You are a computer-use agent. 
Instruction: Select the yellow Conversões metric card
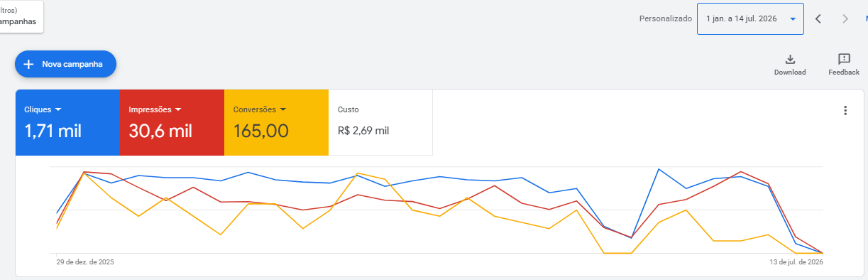coord(277,122)
